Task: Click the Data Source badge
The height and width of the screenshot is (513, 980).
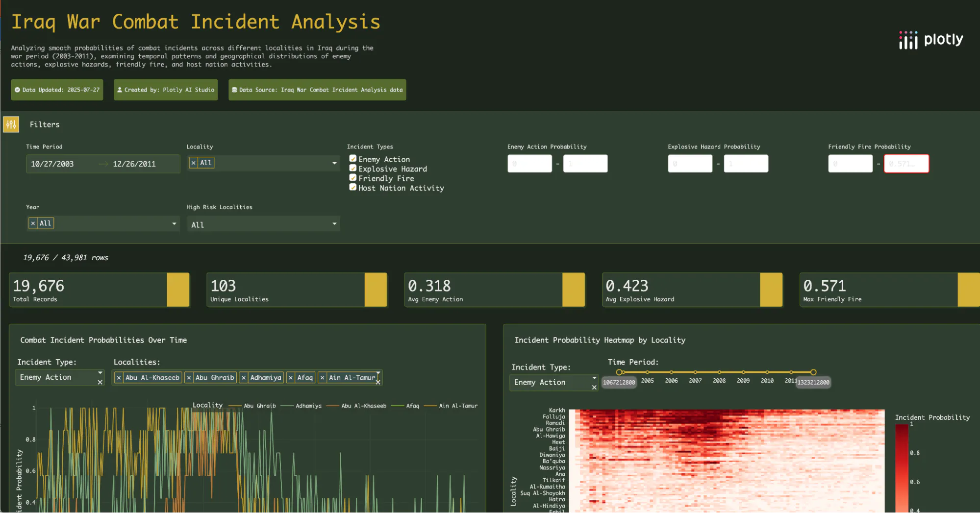Action: coord(317,90)
